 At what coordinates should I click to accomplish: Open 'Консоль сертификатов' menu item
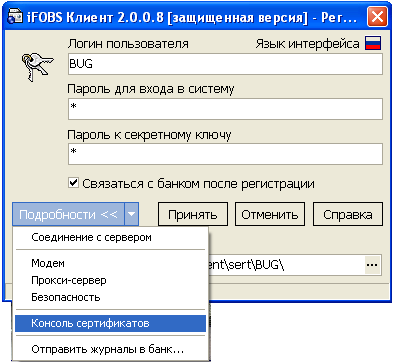[110, 323]
